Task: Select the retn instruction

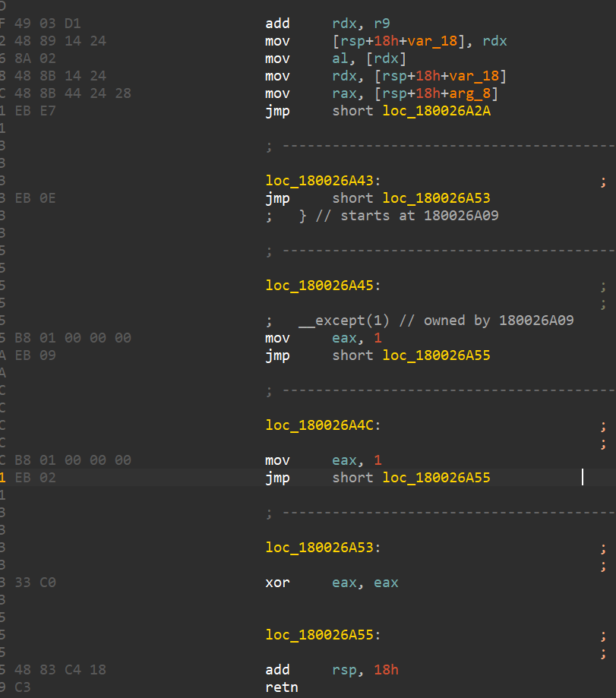Action: coord(282,687)
